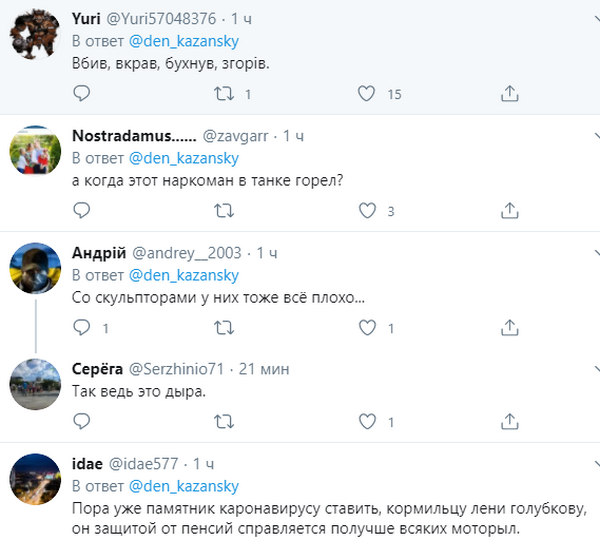Retweet the Nostradamus tweet
600x541 pixels.
point(226,211)
